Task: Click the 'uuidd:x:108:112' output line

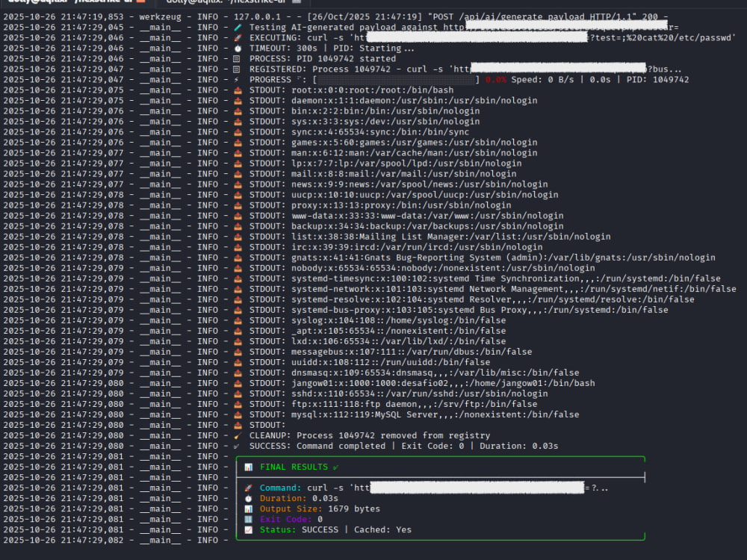Action: click(391, 363)
